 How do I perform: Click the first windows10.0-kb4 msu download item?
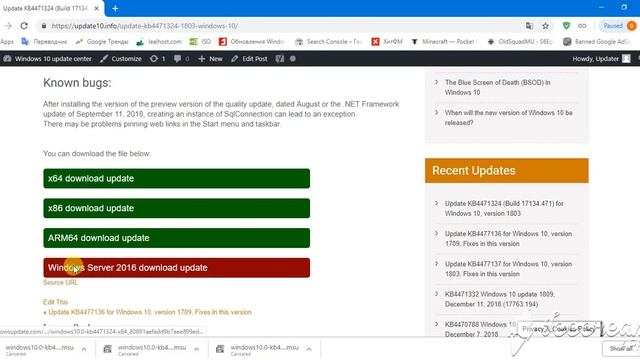pyautogui.click(x=40, y=349)
